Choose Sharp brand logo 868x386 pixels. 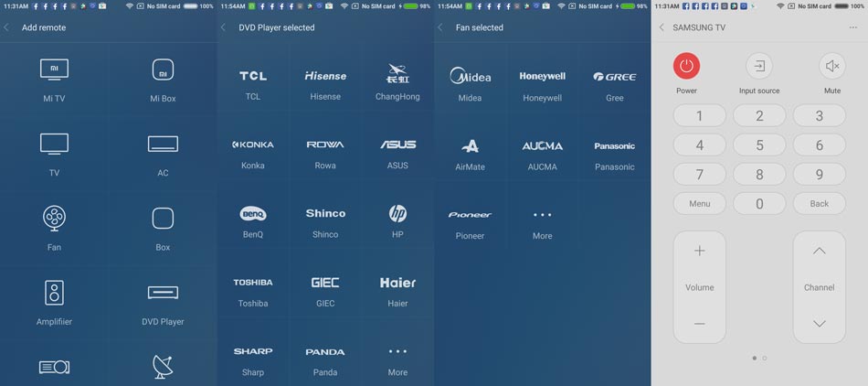253,351
